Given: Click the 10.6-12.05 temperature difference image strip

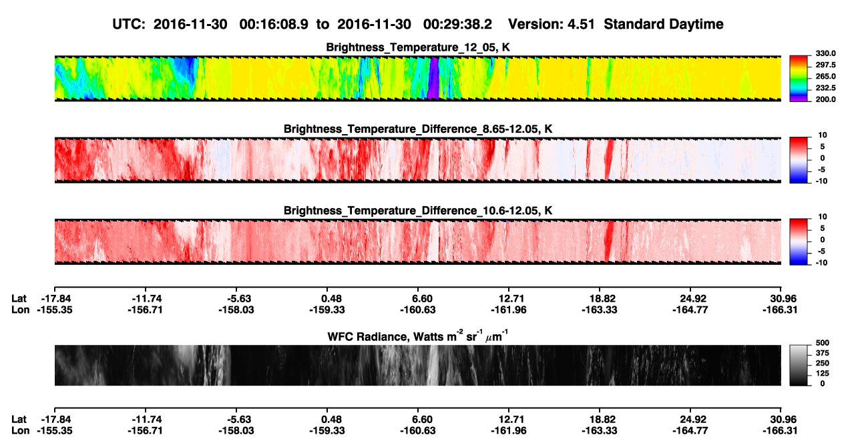Looking at the screenshot, I should click(x=418, y=241).
